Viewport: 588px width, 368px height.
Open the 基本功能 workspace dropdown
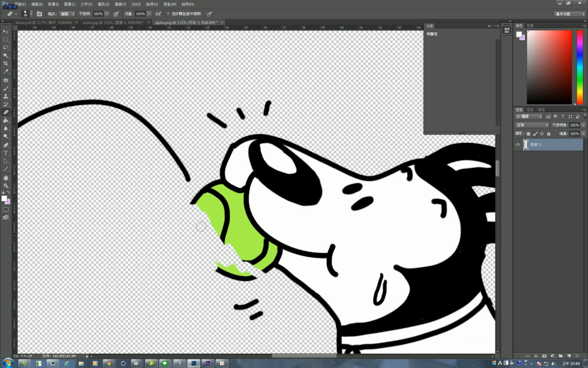(x=568, y=13)
